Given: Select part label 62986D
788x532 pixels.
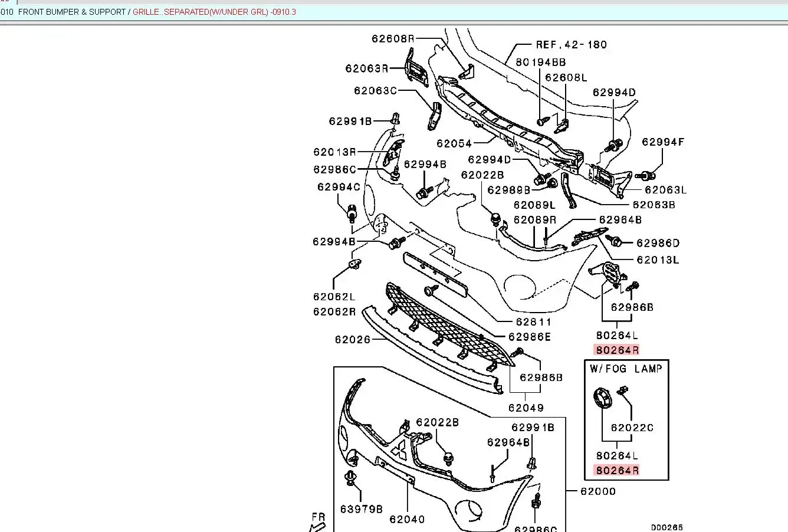Looking at the screenshot, I should pos(658,243).
